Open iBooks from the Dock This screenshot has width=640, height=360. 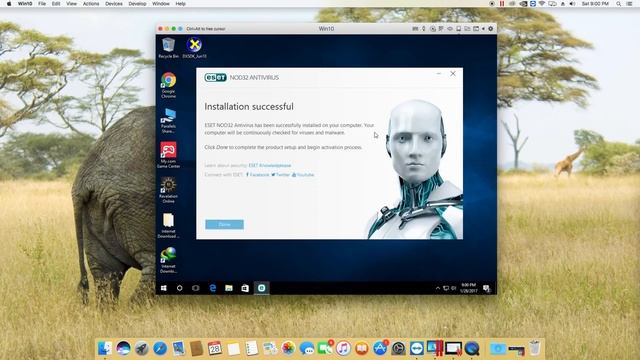tap(362, 348)
